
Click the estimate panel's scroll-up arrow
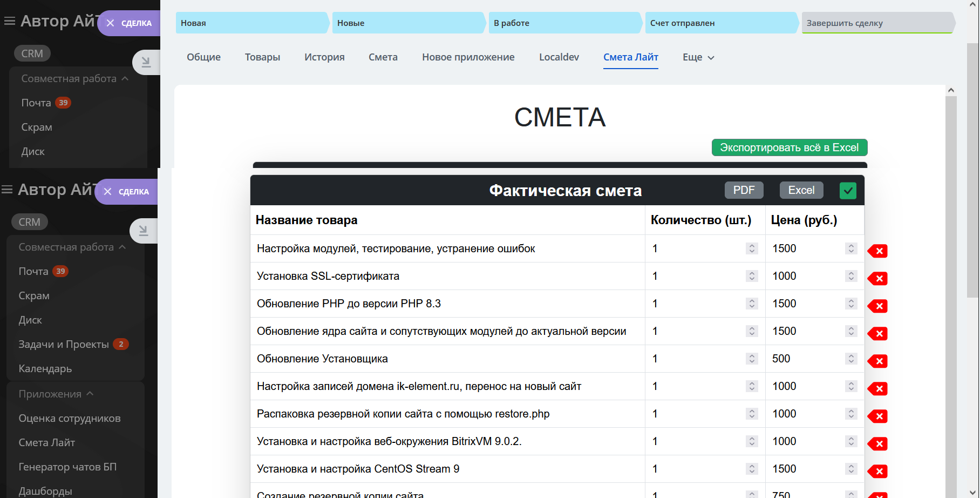coord(951,90)
